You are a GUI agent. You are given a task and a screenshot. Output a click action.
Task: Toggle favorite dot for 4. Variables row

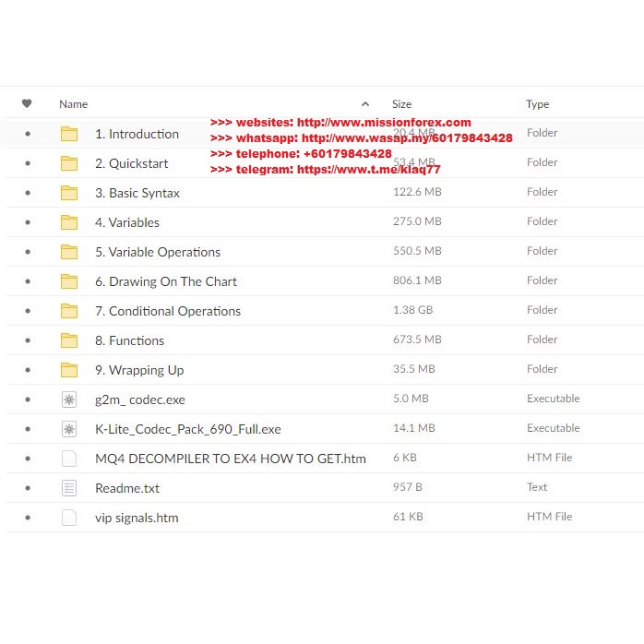(x=27, y=222)
